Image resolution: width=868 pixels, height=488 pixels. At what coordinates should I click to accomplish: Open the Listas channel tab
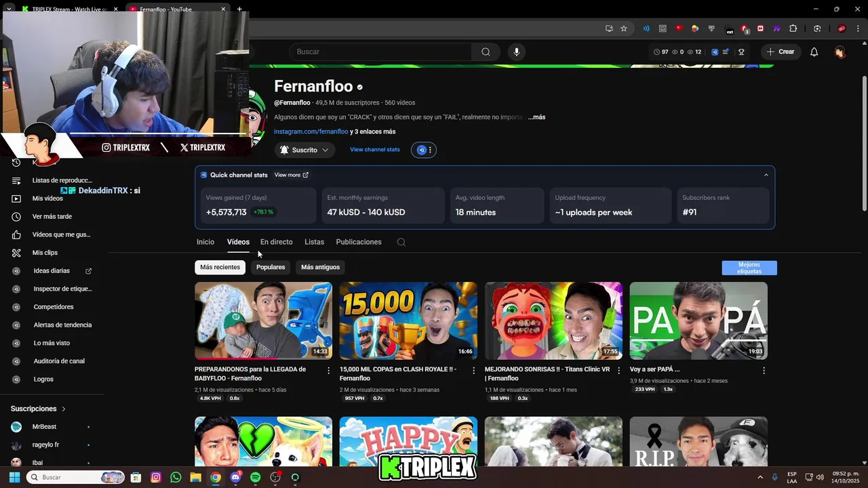(x=314, y=242)
